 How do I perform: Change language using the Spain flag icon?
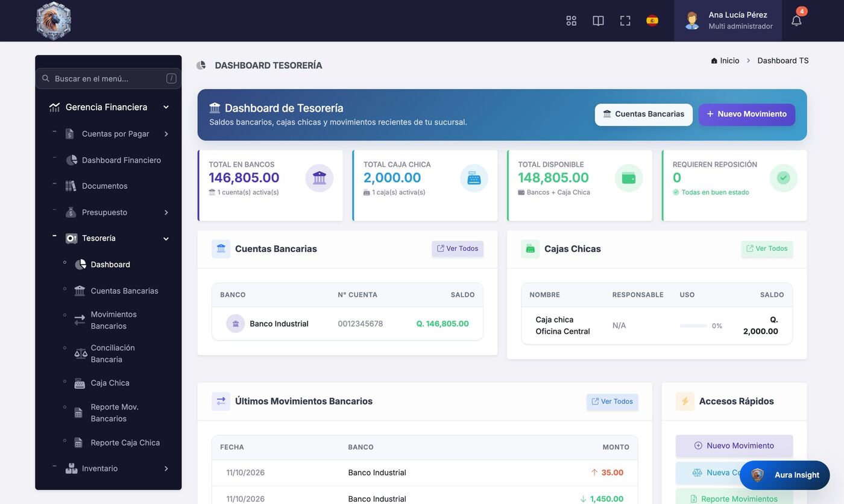pos(652,20)
